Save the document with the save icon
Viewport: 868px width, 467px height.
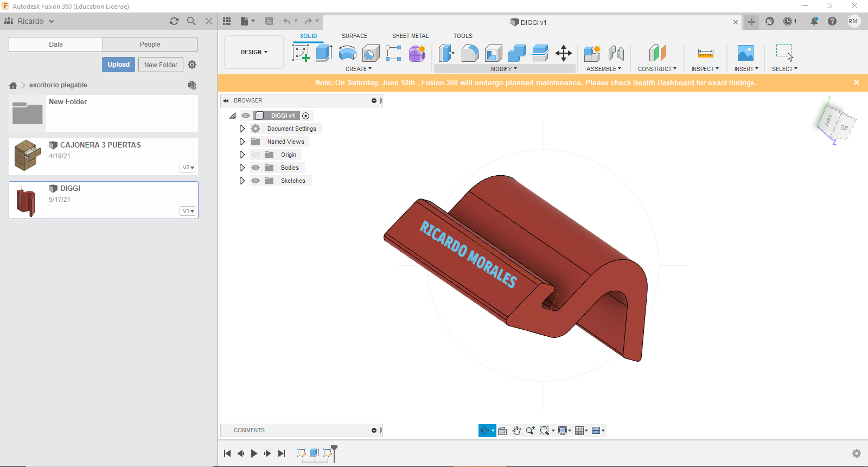[x=269, y=21]
